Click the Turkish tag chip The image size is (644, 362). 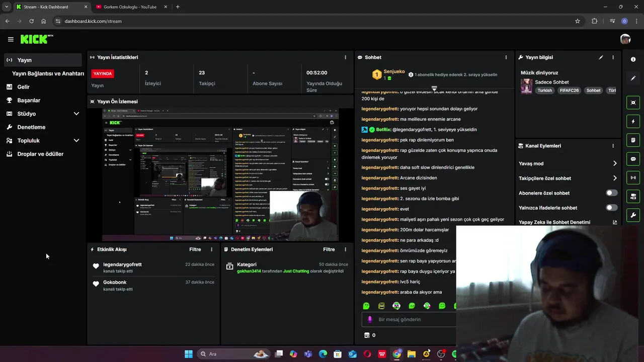coord(544,90)
